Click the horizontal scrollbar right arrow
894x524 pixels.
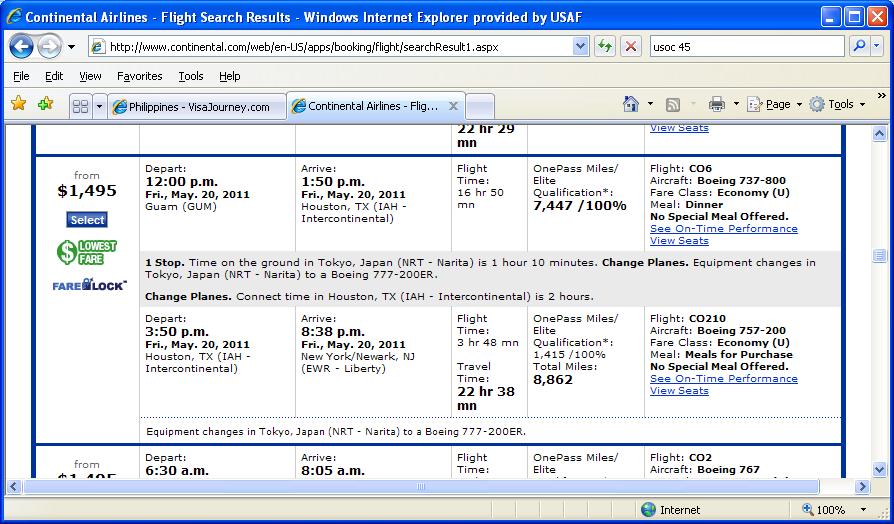[862, 486]
